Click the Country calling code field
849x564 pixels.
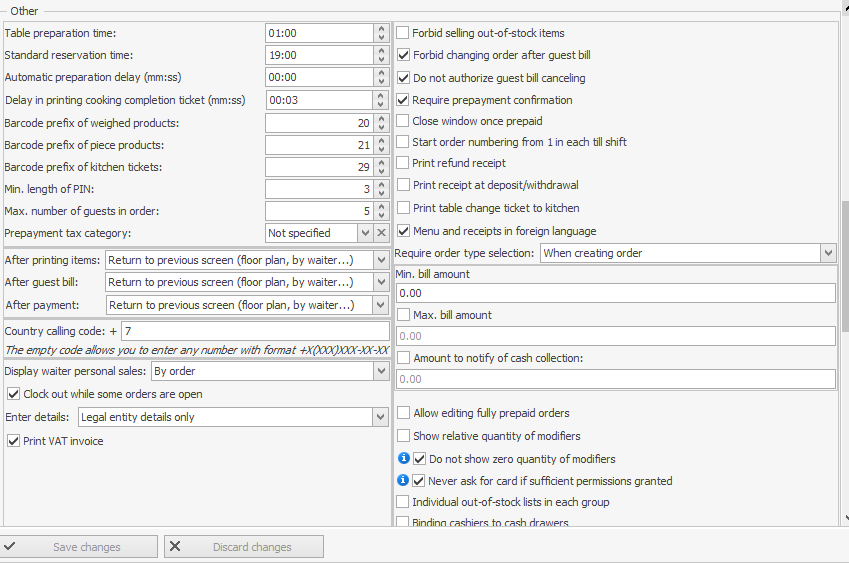[x=254, y=331]
